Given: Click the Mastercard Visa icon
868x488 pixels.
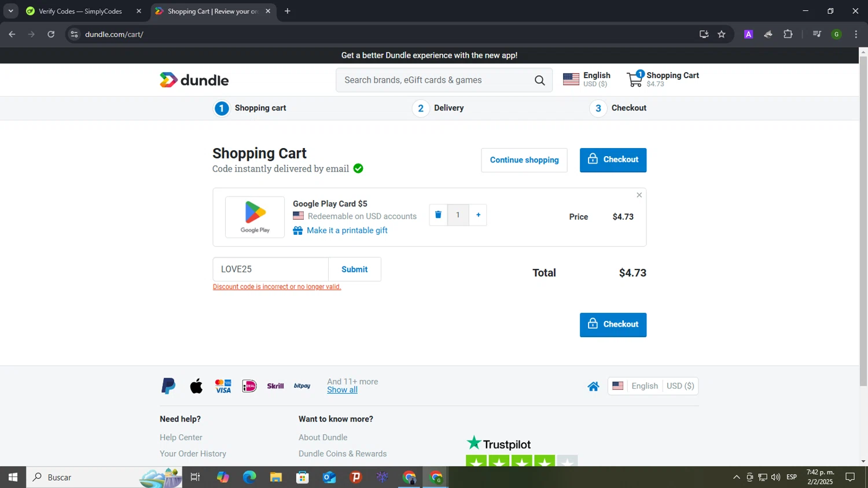Looking at the screenshot, I should (223, 386).
